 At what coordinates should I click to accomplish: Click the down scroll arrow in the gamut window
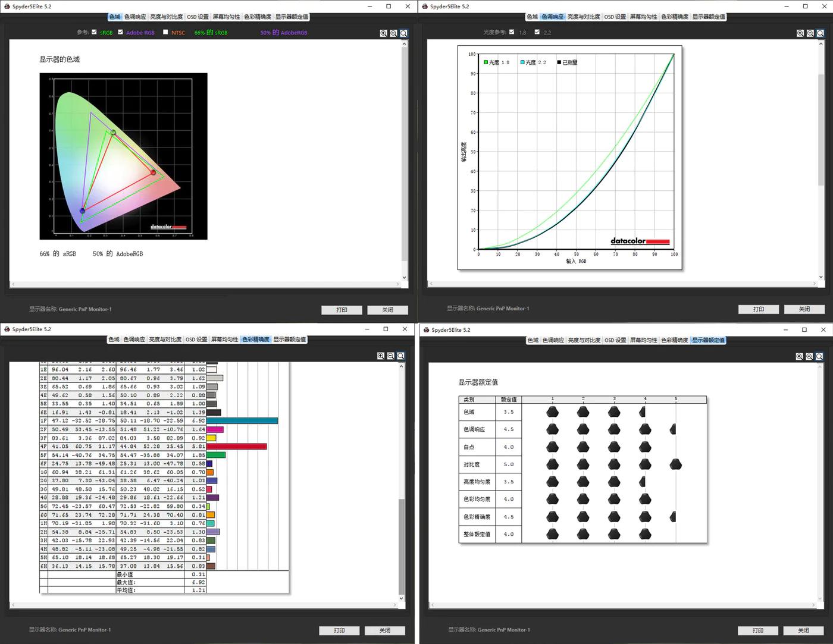pyautogui.click(x=405, y=277)
